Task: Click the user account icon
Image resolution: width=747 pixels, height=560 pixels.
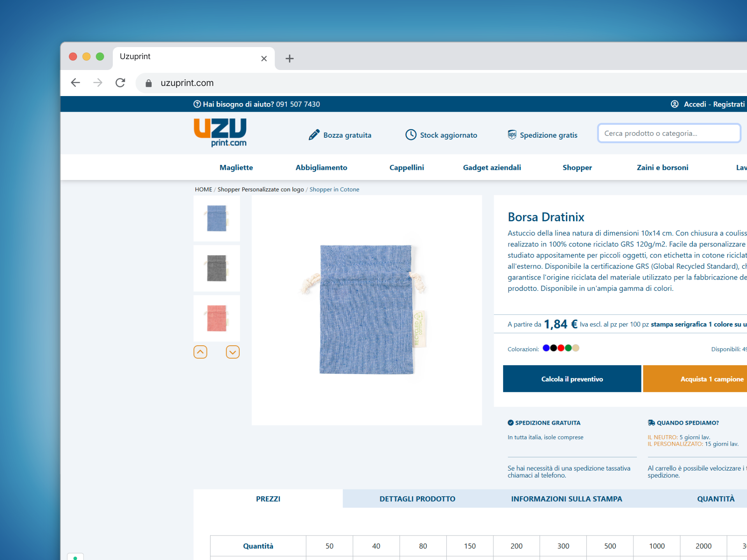Action: coord(675,104)
